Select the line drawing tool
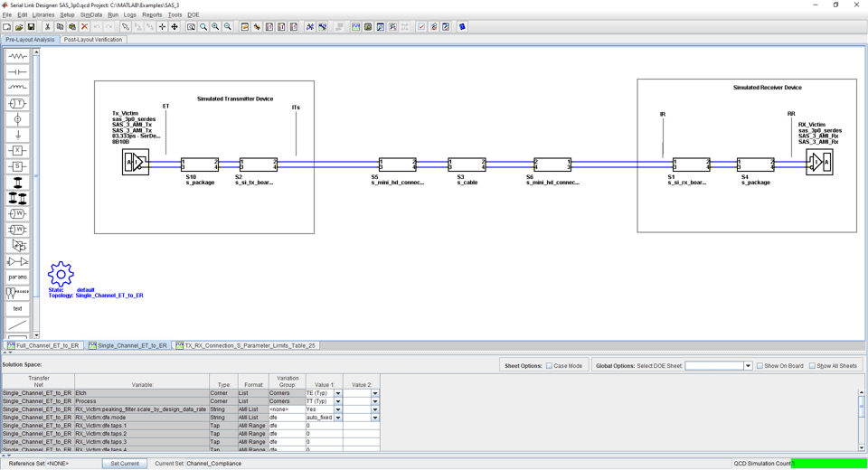Screen dimensions: 868x470 pyautogui.click(x=18, y=324)
